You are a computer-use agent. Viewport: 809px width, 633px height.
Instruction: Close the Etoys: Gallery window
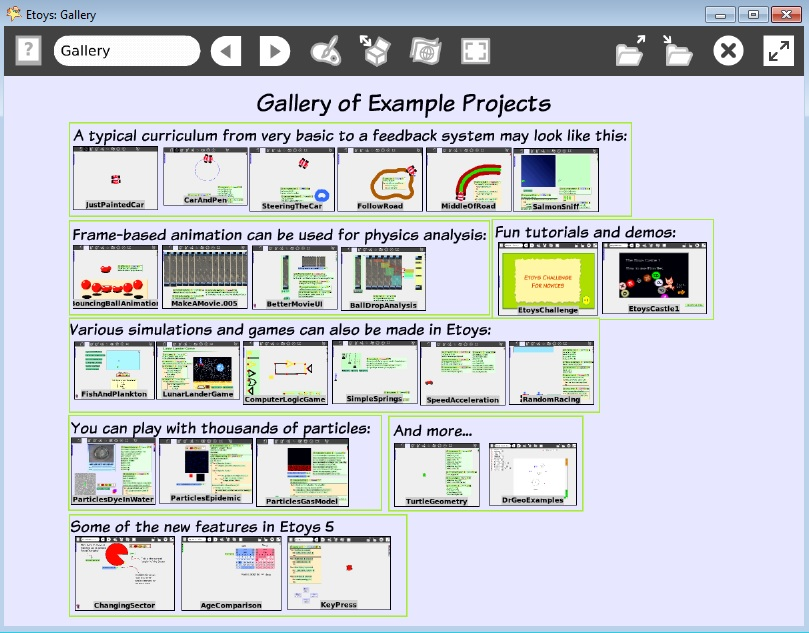click(x=786, y=14)
